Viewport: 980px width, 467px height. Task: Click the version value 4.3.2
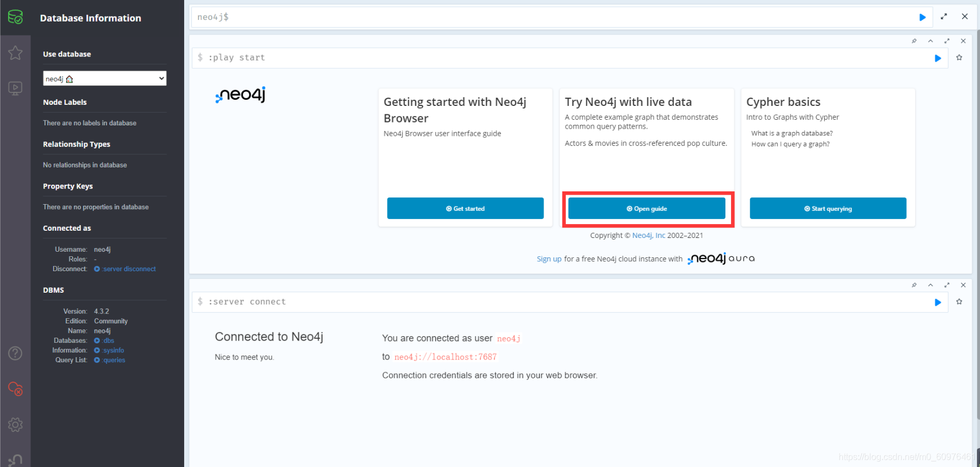click(x=101, y=312)
